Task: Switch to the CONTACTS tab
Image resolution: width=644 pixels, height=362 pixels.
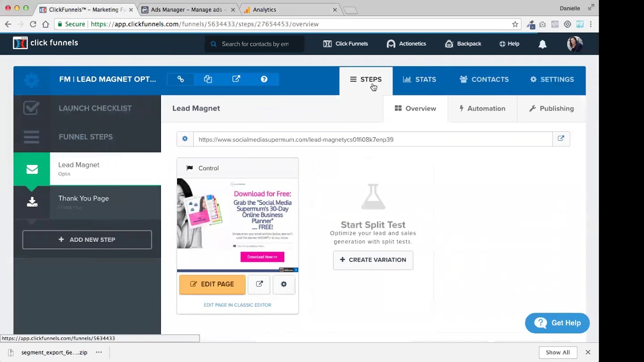Action: (484, 79)
